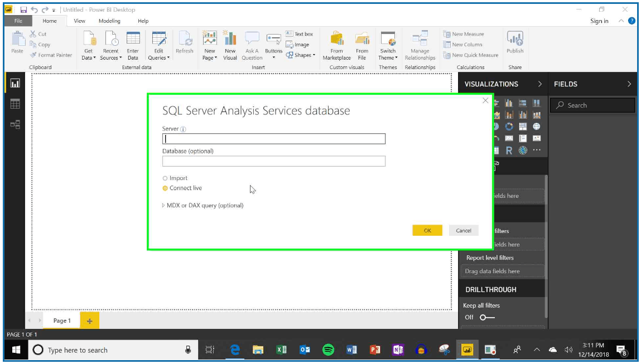Open the Switch Theme dropdown arrow
This screenshot has width=641, height=364.
pyautogui.click(x=396, y=58)
